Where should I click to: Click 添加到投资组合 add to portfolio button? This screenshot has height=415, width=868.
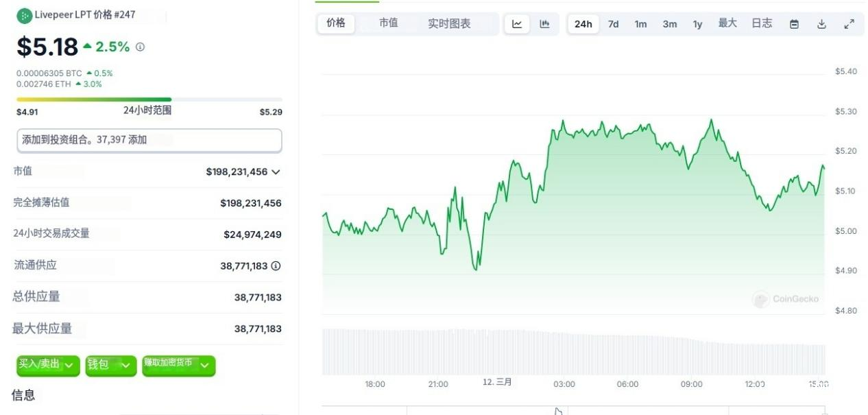click(x=149, y=140)
